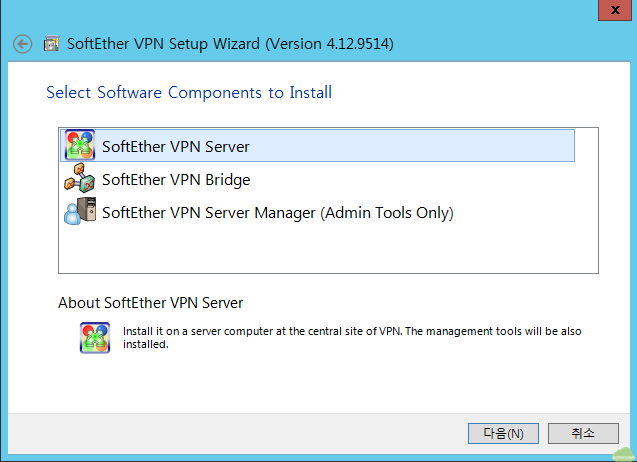Click the SoftEther VPN Setup Wizard title text
Image resolution: width=637 pixels, height=462 pixels.
coord(230,44)
